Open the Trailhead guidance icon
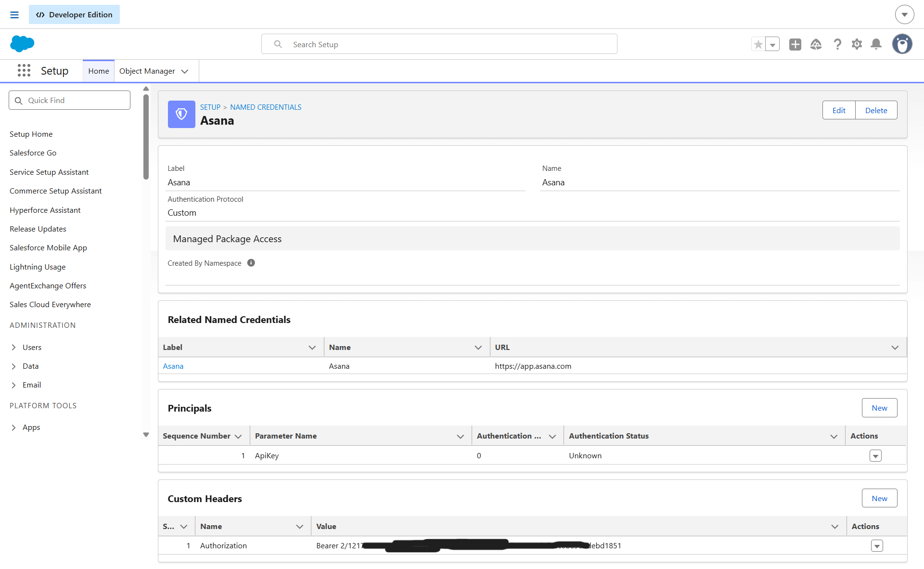This screenshot has height=569, width=924. pos(816,44)
